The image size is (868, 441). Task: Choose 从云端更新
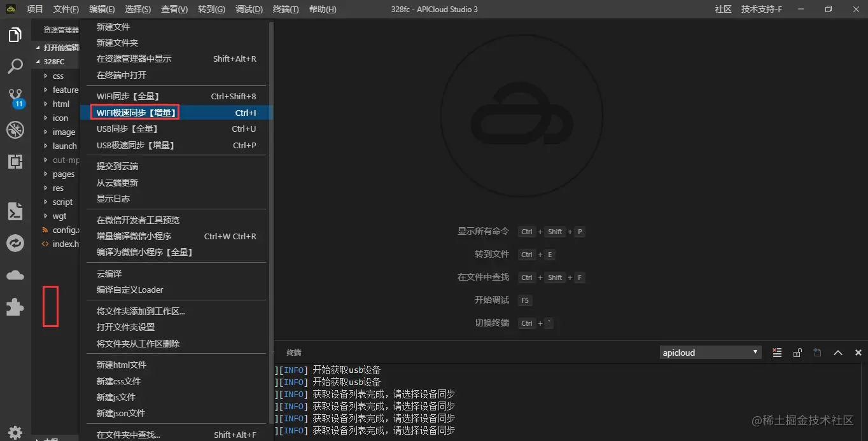click(x=176, y=183)
